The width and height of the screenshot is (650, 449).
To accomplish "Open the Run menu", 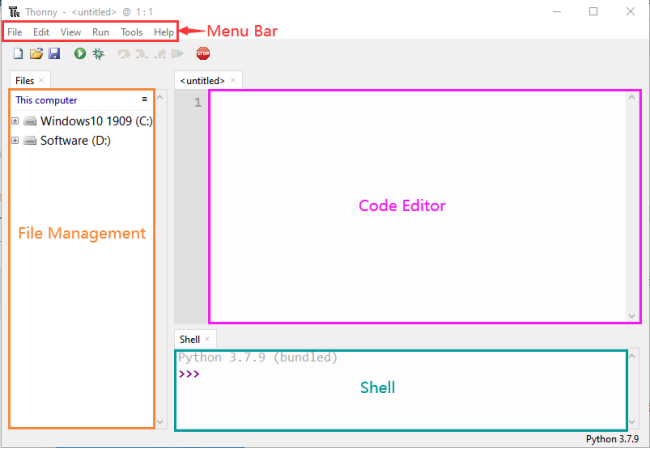I will (101, 32).
